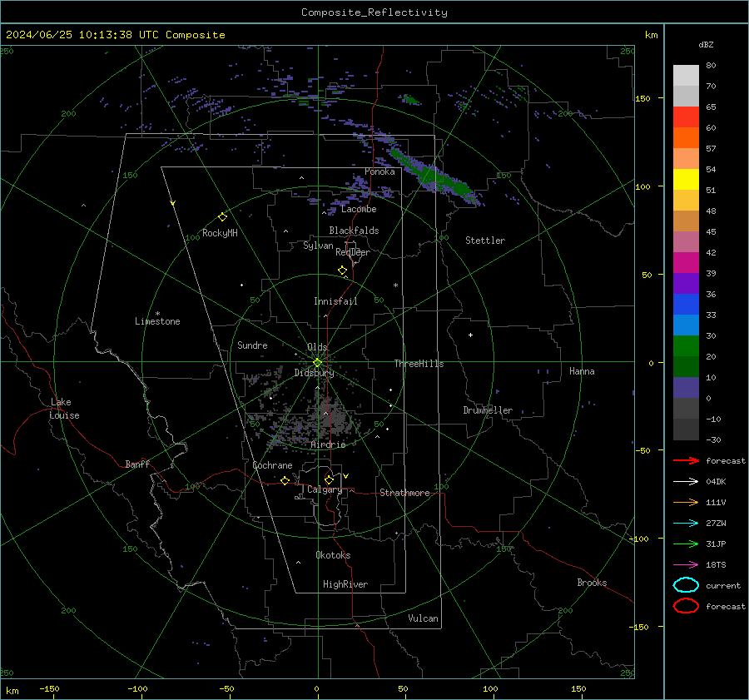Click the ThreeHills label
Screen dimensions: 749x700
[419, 364]
